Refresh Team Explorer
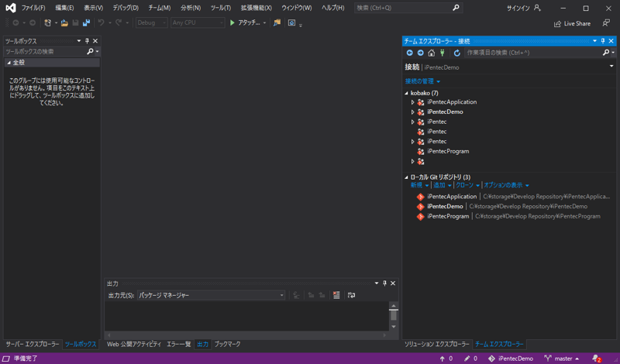Screen dimensions: 620x364 [x=457, y=53]
